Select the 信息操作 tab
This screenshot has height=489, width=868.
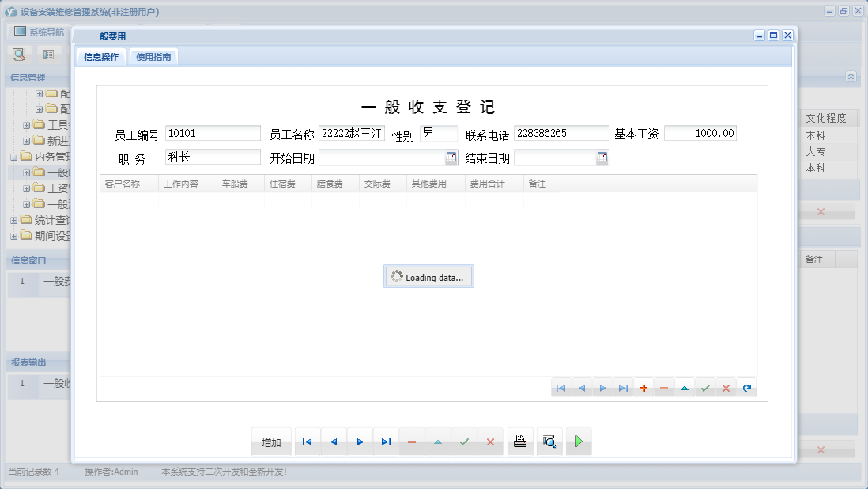101,56
